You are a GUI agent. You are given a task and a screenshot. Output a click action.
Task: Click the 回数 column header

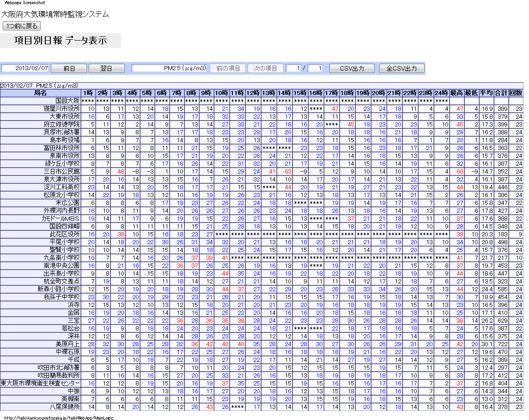point(516,93)
